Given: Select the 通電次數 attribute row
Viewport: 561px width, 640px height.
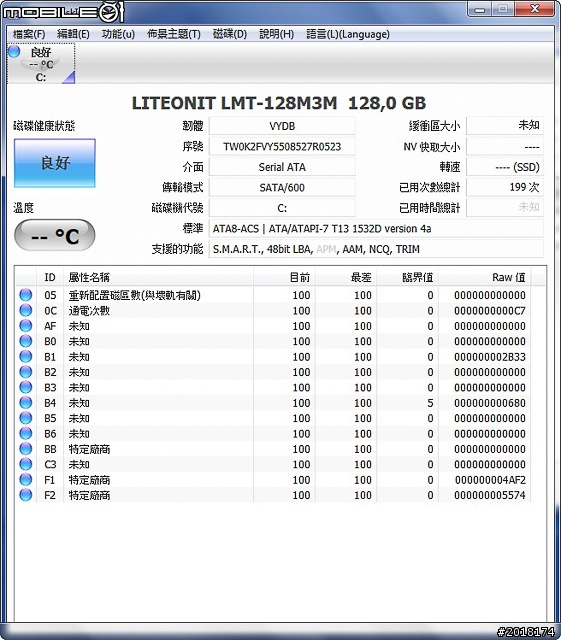Looking at the screenshot, I should [x=273, y=310].
